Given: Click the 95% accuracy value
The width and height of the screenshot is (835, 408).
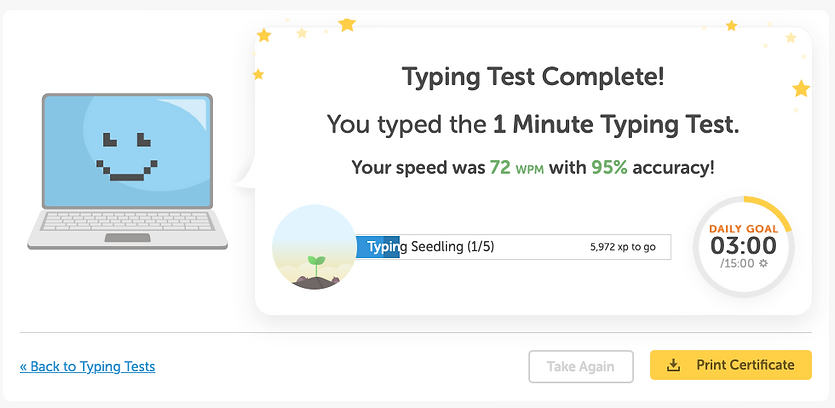Looking at the screenshot, I should (608, 167).
